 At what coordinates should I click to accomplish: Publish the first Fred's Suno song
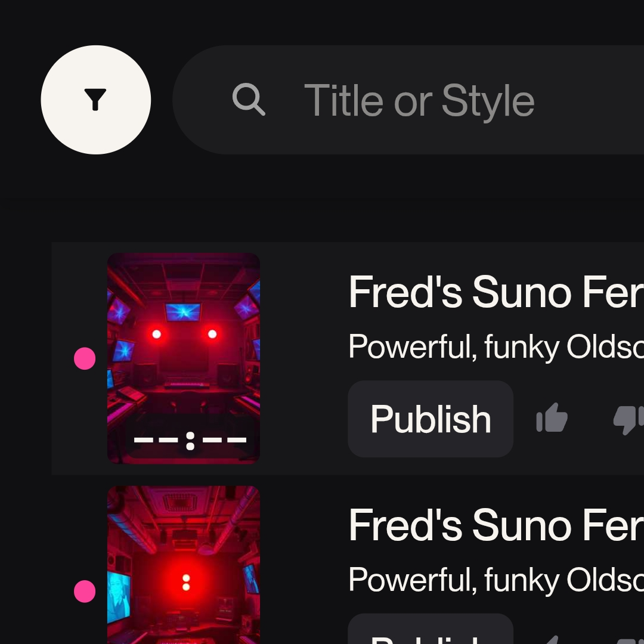(x=430, y=419)
